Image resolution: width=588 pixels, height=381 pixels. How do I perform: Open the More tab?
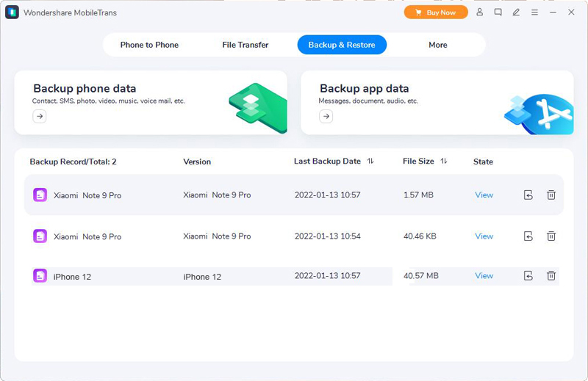tap(437, 45)
